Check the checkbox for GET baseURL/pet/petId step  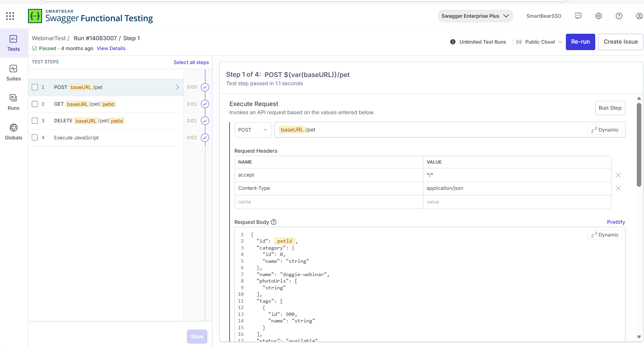(x=35, y=104)
